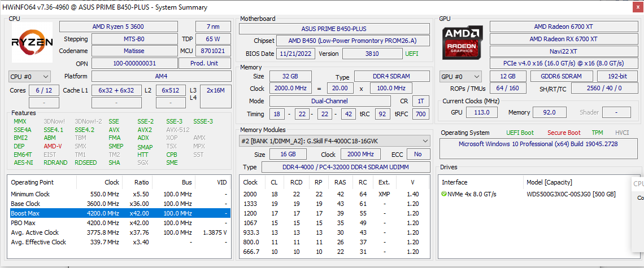644x268 pixels.
Task: Click the 2000.0 MHz memory clock field
Action: [x=290, y=88]
